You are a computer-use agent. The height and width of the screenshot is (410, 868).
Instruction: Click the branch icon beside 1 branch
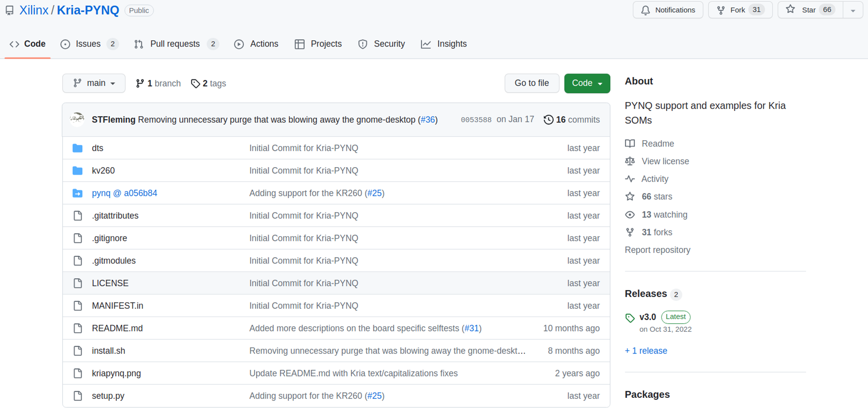point(140,83)
